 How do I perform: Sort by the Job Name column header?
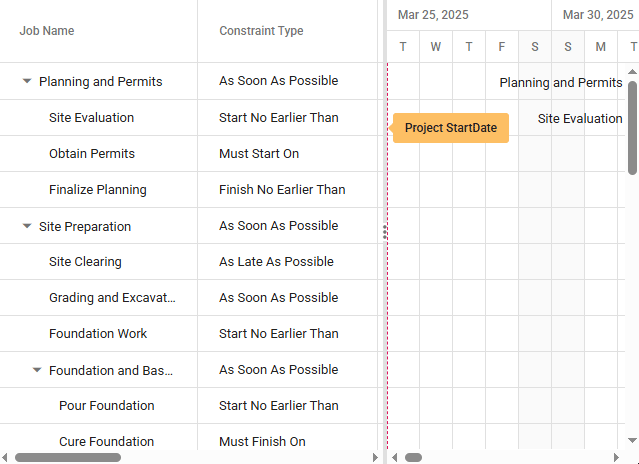tap(47, 31)
